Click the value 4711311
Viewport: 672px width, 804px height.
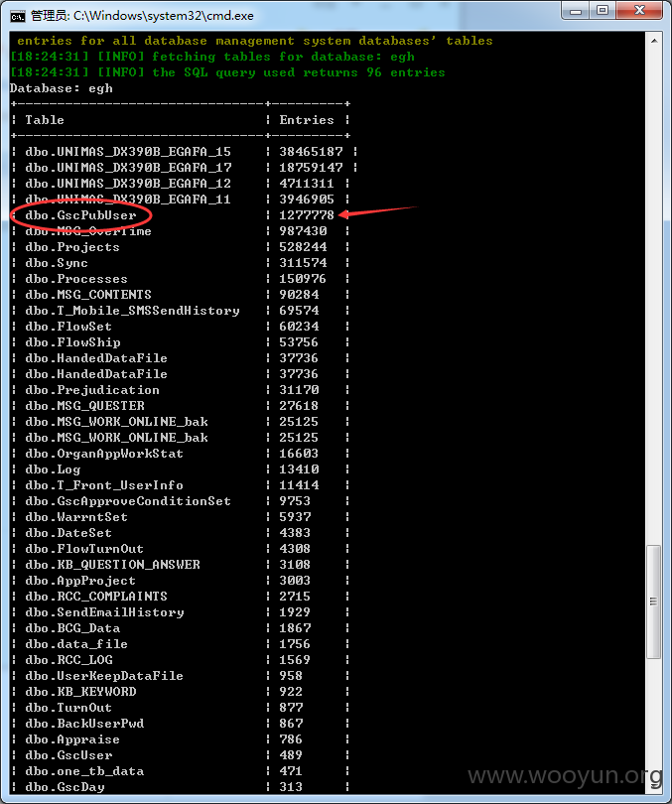[x=307, y=183]
